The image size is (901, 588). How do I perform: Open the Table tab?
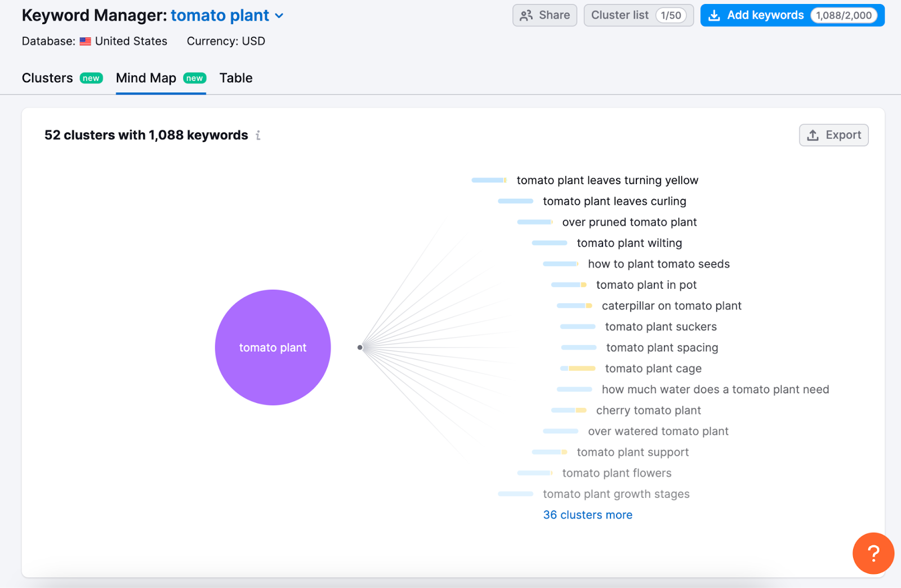coord(236,78)
